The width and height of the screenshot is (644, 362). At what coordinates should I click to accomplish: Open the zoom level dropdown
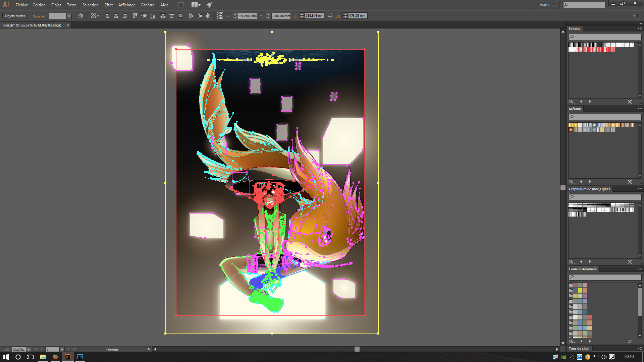pyautogui.click(x=29, y=350)
